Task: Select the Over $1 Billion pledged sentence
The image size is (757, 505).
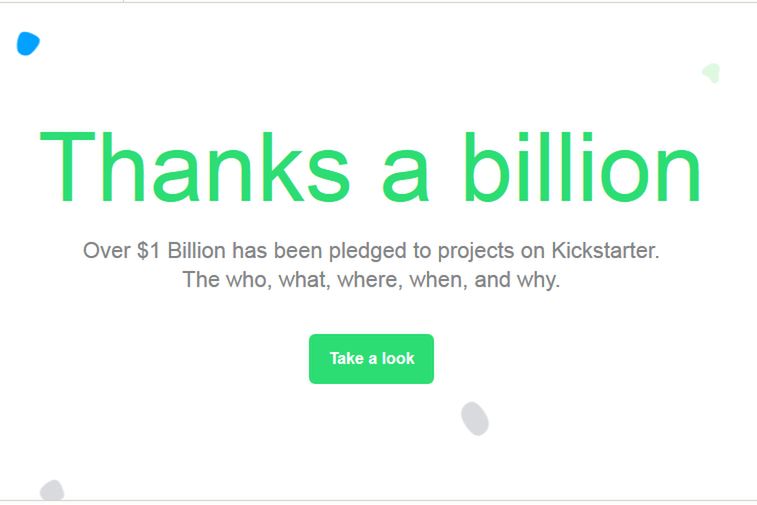Action: pos(371,250)
